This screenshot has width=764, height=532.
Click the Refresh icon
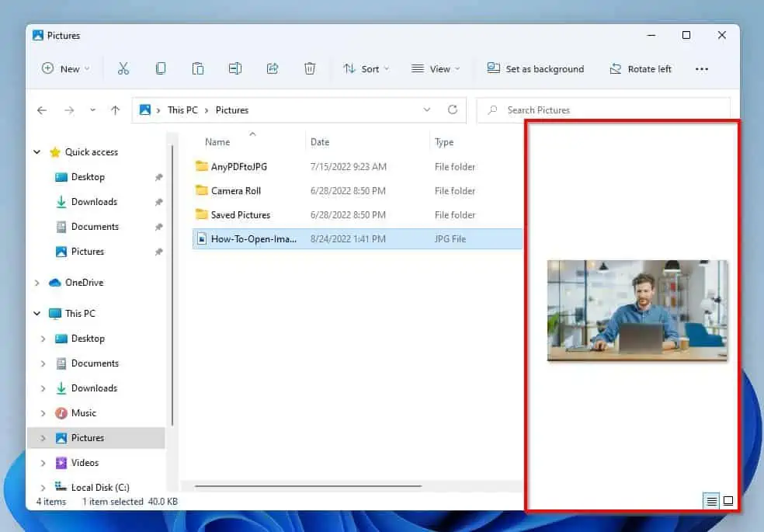coord(453,110)
